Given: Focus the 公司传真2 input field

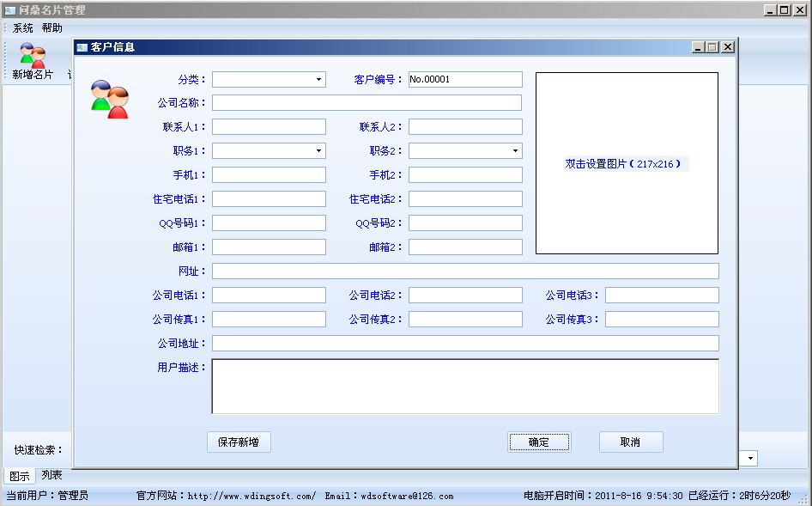Looking at the screenshot, I should (465, 320).
